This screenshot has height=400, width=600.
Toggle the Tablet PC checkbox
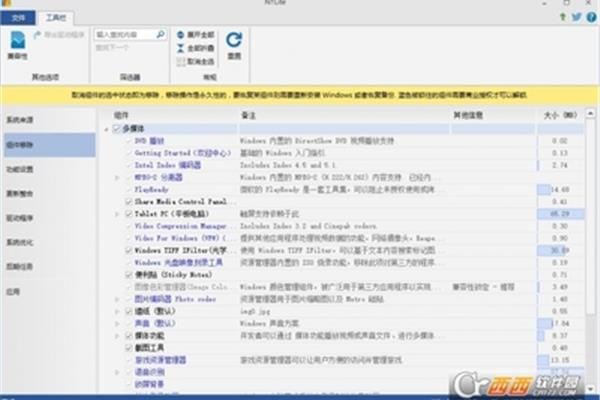(129, 214)
